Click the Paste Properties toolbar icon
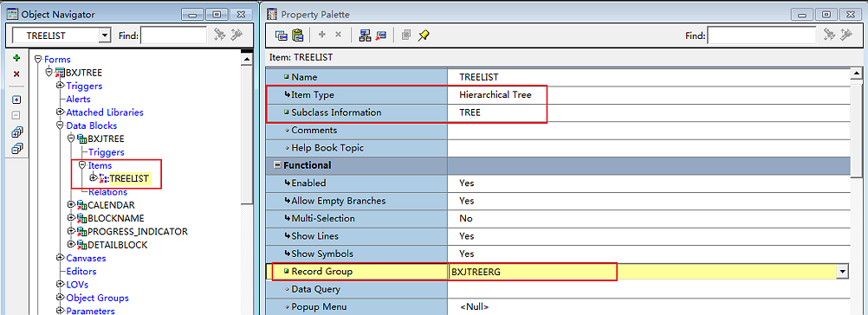 coord(298,35)
